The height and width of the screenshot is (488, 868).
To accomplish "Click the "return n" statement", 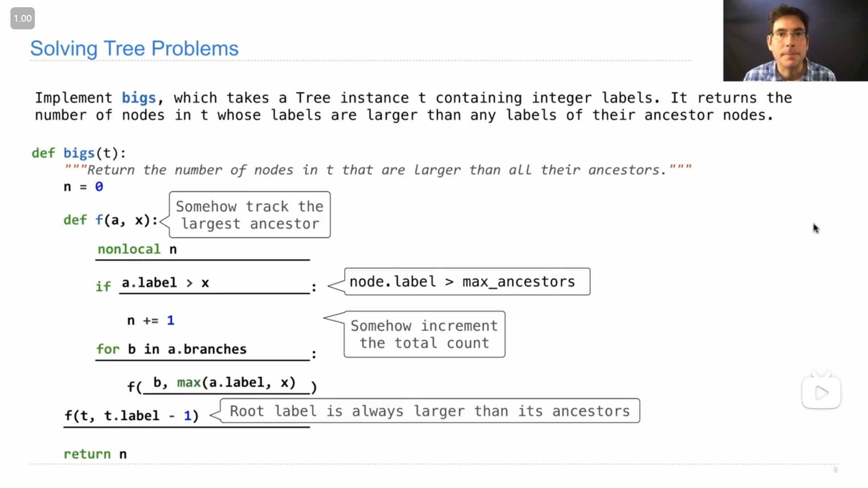I will [x=95, y=454].
